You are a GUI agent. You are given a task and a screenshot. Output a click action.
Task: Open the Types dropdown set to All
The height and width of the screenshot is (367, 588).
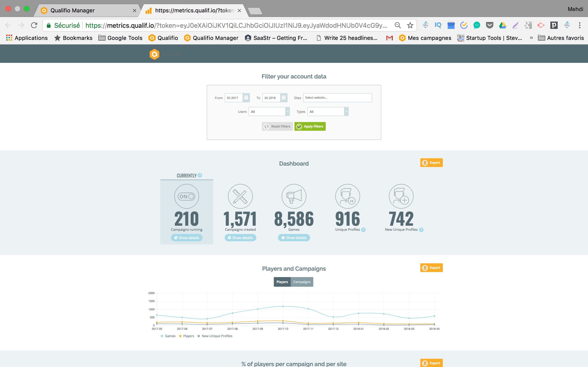pyautogui.click(x=328, y=111)
